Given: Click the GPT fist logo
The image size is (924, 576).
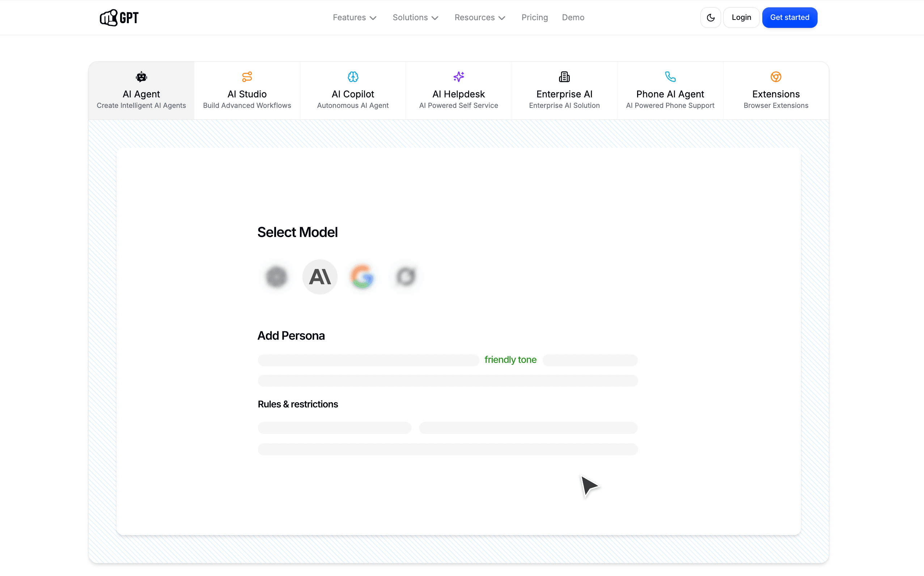Looking at the screenshot, I should 119,17.
